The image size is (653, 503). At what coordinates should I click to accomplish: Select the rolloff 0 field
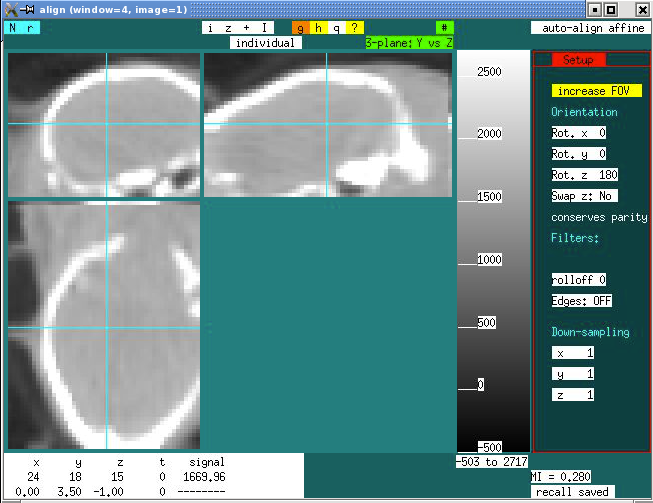pos(578,279)
